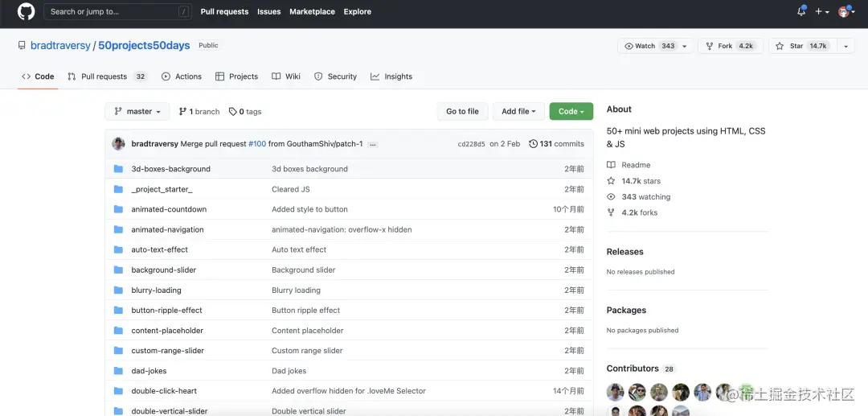The image size is (868, 416).
Task: Open the plus create-new menu
Action: [x=821, y=11]
